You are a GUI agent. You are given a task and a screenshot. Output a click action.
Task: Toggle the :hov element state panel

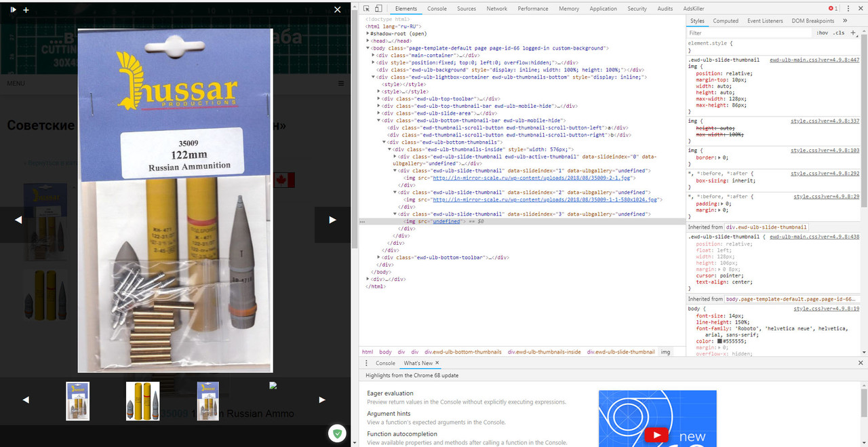pos(823,33)
